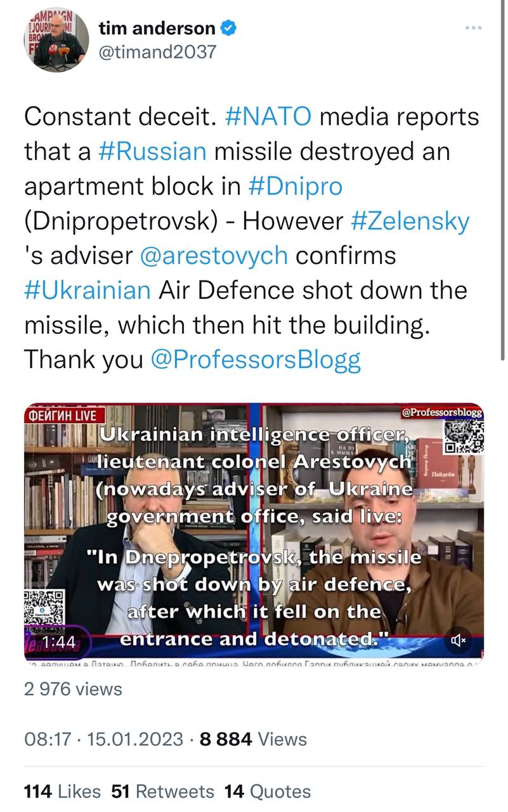Visit the @arestovych mention
508x812 pixels.
point(213,256)
